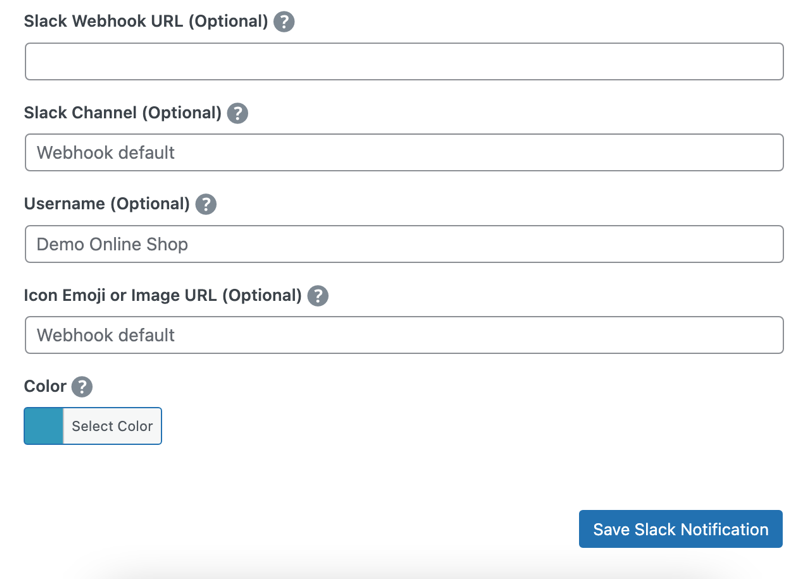Image resolution: width=800 pixels, height=579 pixels.
Task: Click "Webhook default" placeholder under Icon Emoji
Action: click(x=105, y=335)
